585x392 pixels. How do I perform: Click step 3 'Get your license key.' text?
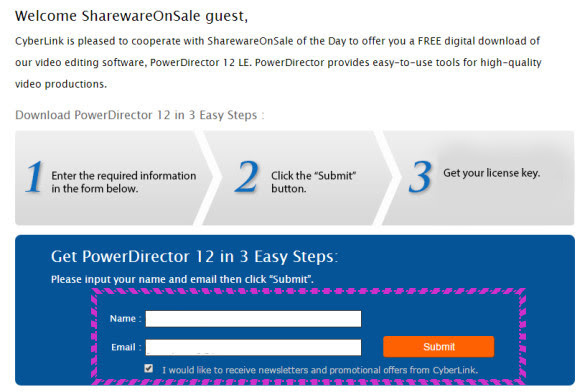click(x=491, y=173)
